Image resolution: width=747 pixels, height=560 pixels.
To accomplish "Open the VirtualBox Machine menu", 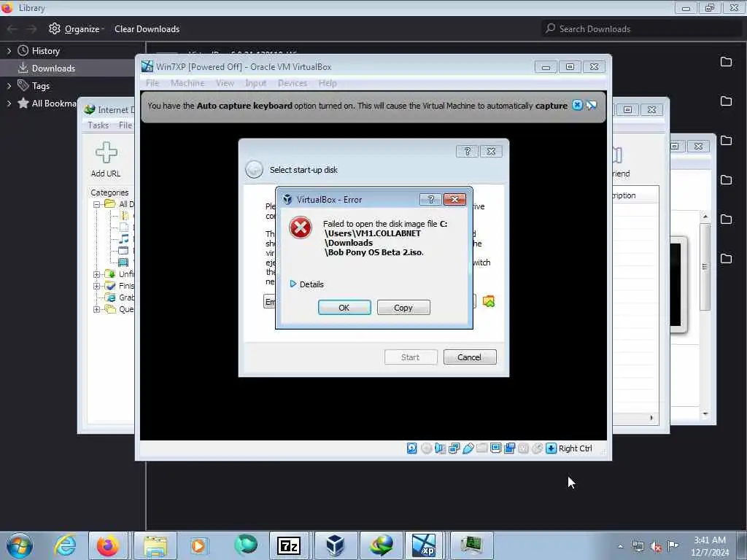I will pyautogui.click(x=187, y=83).
